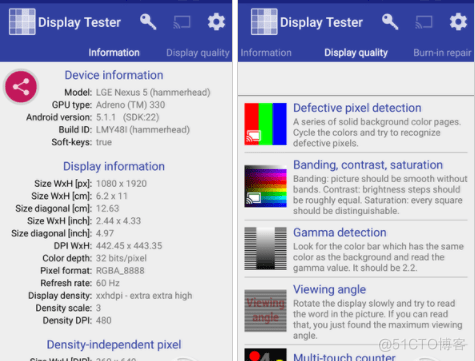This screenshot has width=475, height=361.
Task: Tap the Display Tester logo in right screen
Action: point(264,22)
